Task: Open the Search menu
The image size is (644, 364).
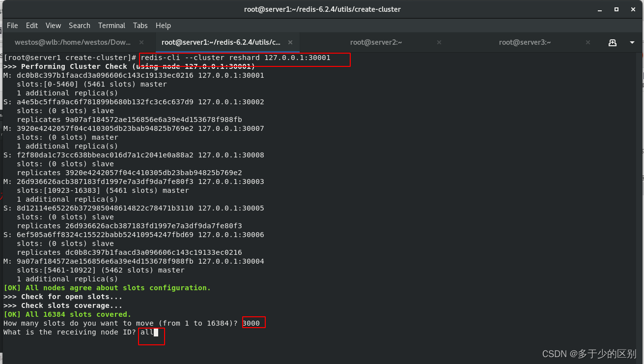Action: (x=80, y=26)
